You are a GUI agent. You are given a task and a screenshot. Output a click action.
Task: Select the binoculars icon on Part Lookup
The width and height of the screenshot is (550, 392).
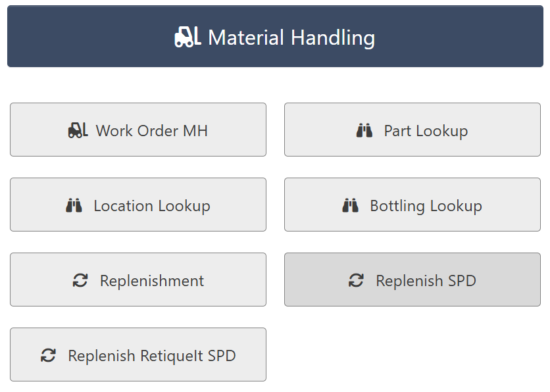coord(364,130)
